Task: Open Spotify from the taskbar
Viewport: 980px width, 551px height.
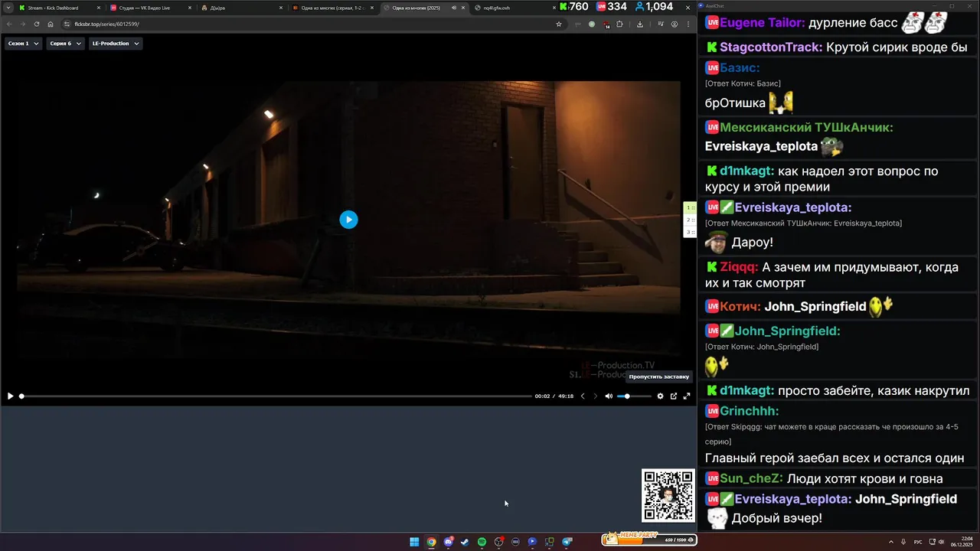Action: (482, 542)
